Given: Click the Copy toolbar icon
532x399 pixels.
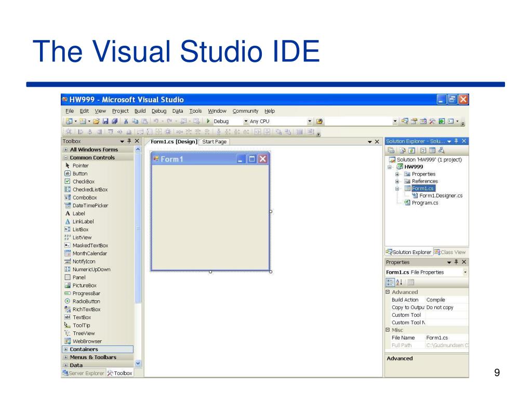Looking at the screenshot, I should [x=135, y=121].
